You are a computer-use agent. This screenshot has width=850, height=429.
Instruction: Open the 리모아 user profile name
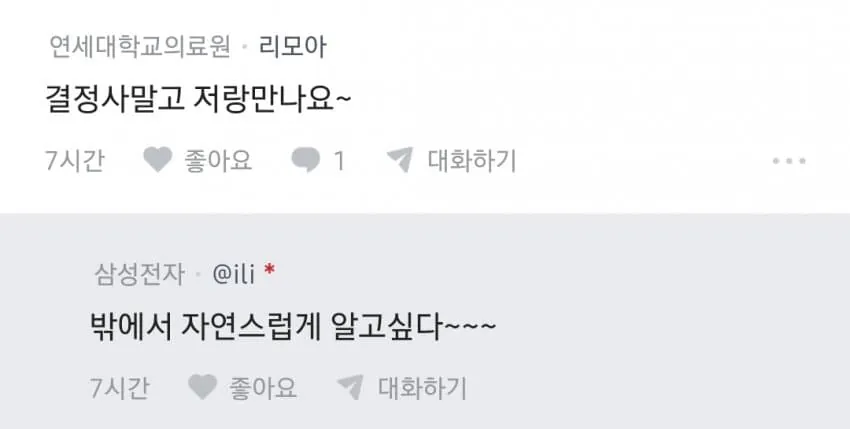(x=293, y=47)
